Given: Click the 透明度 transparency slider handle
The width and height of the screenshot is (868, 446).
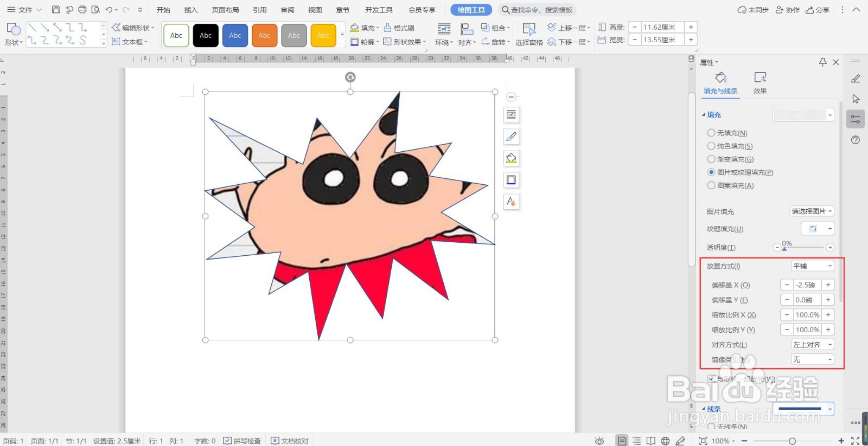Looking at the screenshot, I should coord(784,248).
